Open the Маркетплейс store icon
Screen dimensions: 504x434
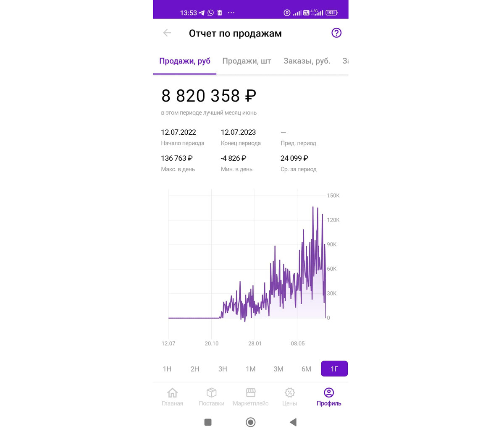pyautogui.click(x=250, y=392)
